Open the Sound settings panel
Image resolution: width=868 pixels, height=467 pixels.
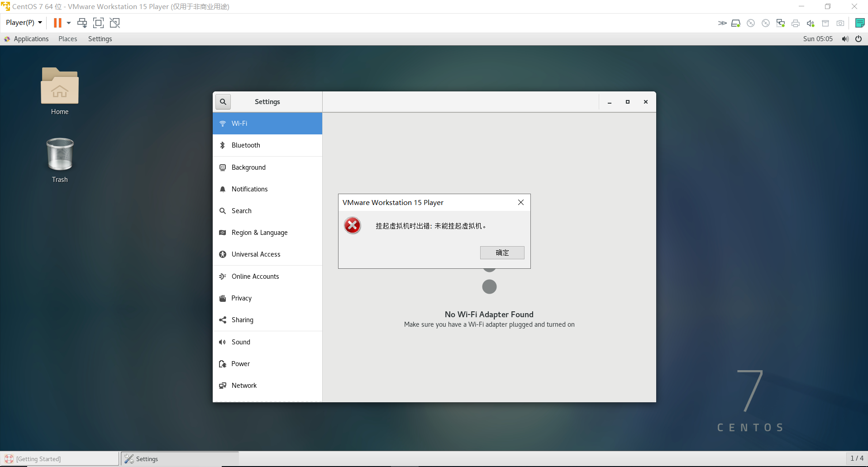(x=267, y=342)
